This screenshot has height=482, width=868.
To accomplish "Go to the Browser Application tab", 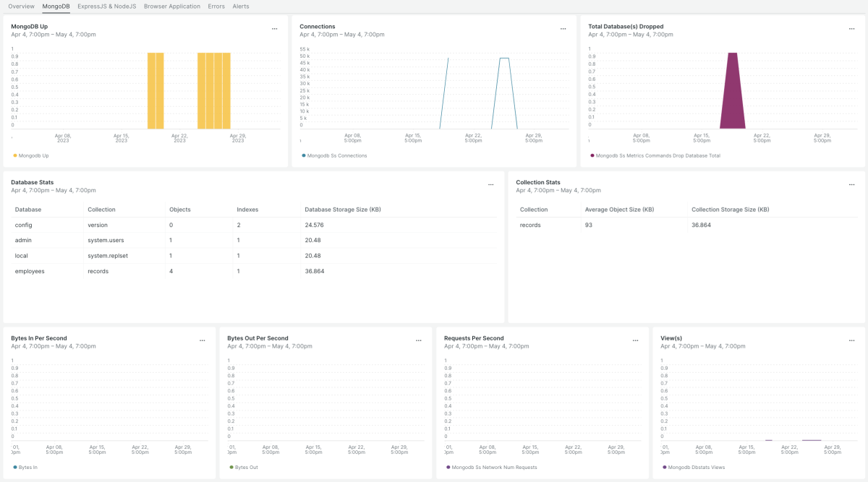I will click(x=172, y=7).
